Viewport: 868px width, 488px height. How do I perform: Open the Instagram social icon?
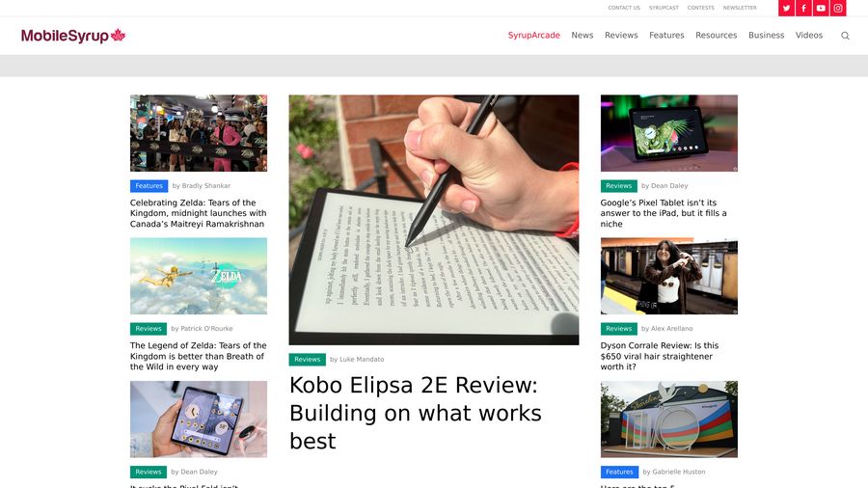tap(837, 9)
